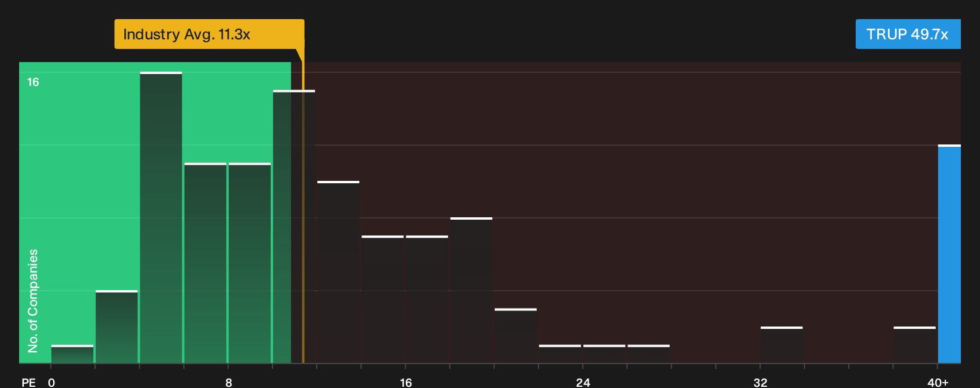Click x-axis label 24
Screen dimensions: 980x388
click(583, 382)
